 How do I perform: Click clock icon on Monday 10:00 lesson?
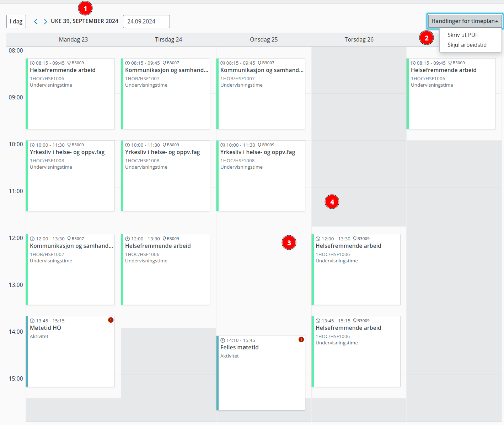(x=32, y=145)
